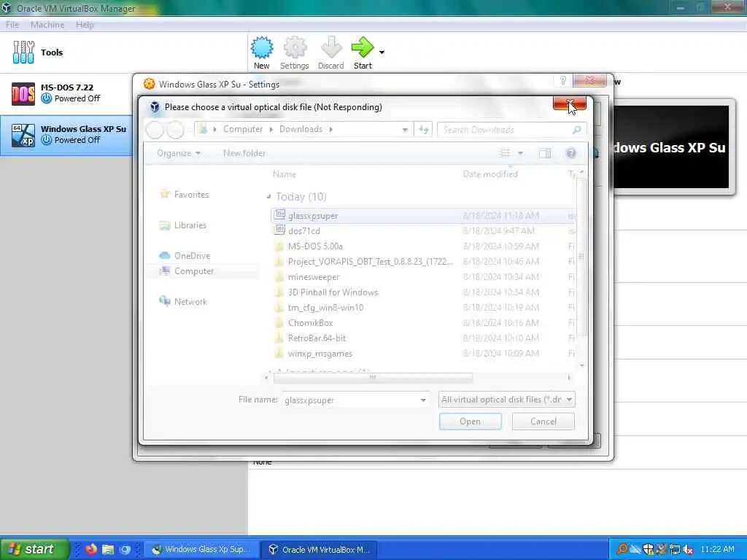
Task: Click the Windows Glass XP Su preview thumbnail
Action: [670, 147]
